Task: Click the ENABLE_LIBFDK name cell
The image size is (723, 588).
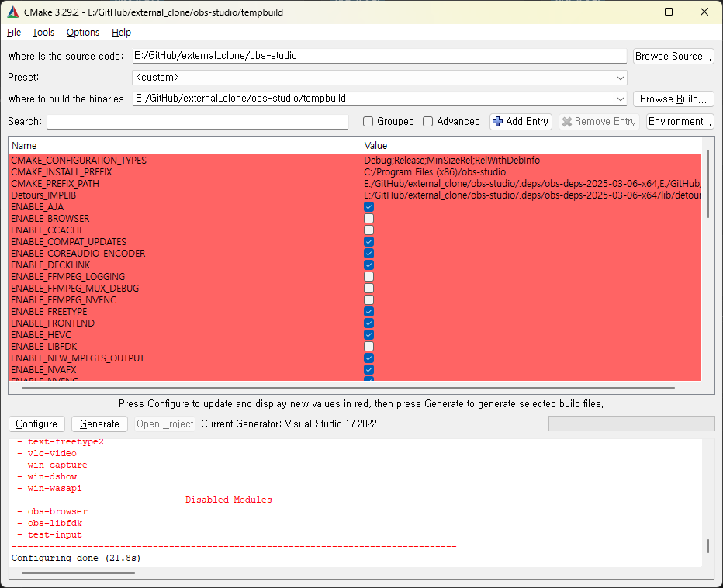Action: tap(44, 346)
